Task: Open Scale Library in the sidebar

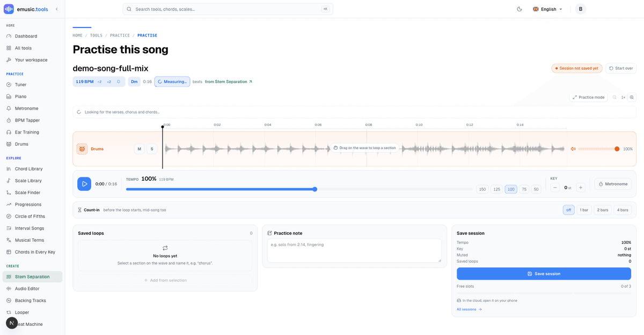Action: click(32, 181)
